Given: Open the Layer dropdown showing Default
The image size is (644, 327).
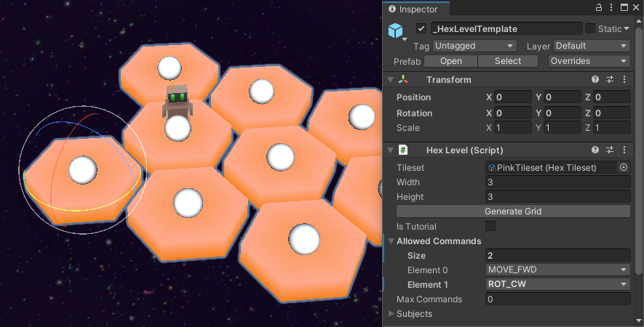Looking at the screenshot, I should (592, 46).
